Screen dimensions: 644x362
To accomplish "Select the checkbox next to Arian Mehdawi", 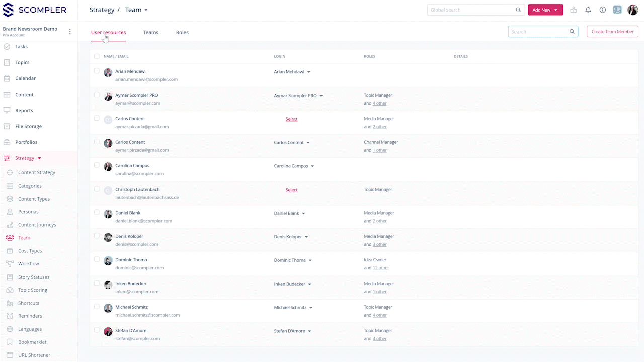I will pyautogui.click(x=97, y=70).
